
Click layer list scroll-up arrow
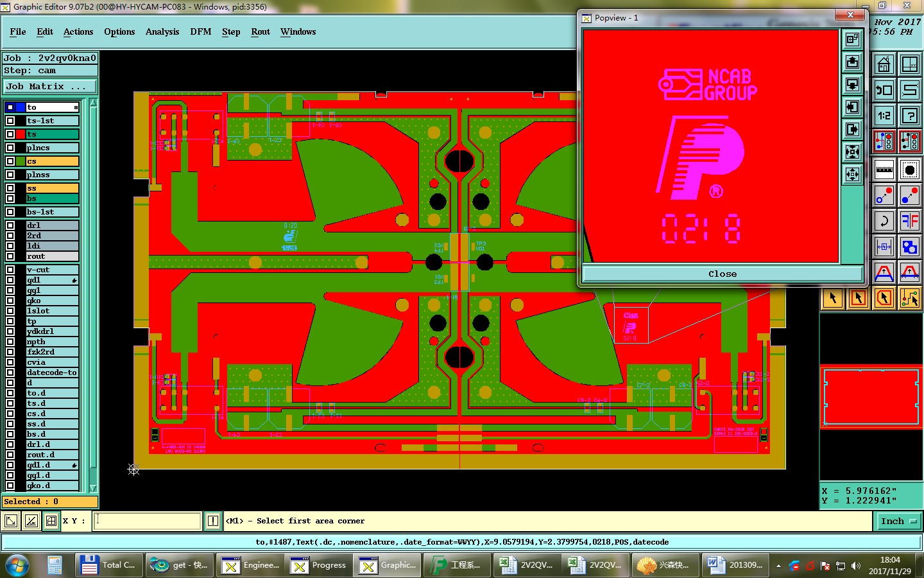tap(93, 103)
